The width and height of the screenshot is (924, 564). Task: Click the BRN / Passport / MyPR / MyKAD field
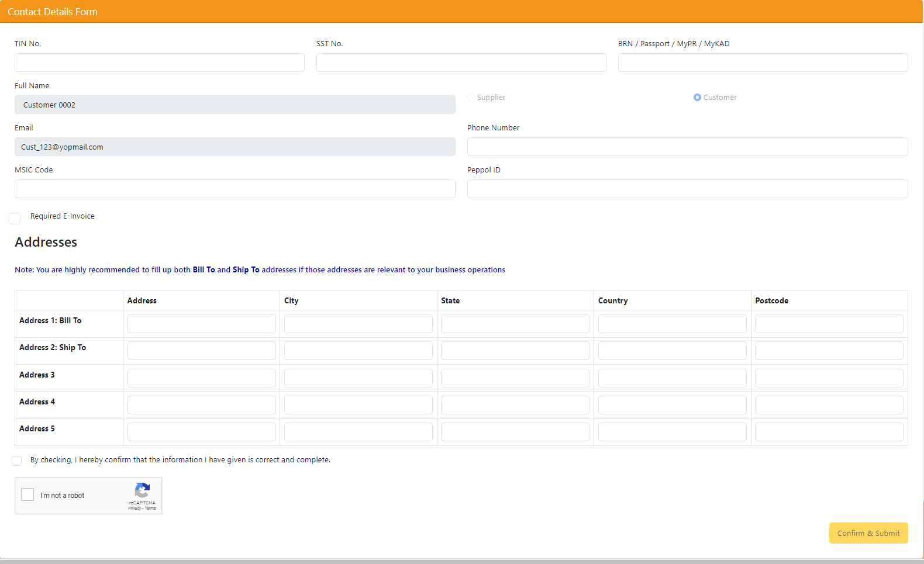pyautogui.click(x=763, y=63)
